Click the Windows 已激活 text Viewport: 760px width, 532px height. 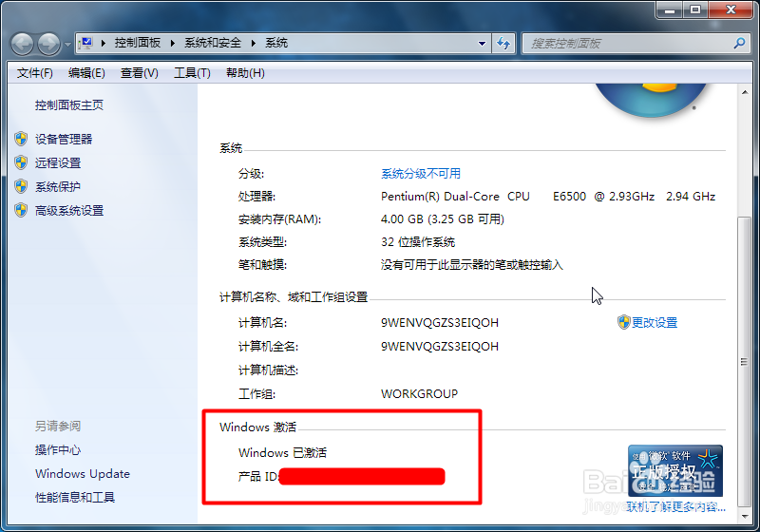click(282, 452)
